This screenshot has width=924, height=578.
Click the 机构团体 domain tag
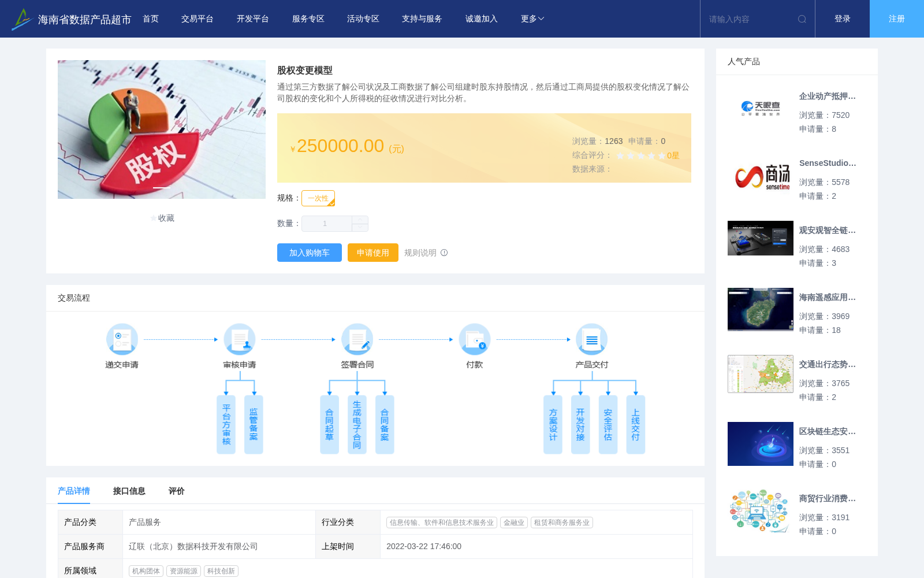point(146,571)
